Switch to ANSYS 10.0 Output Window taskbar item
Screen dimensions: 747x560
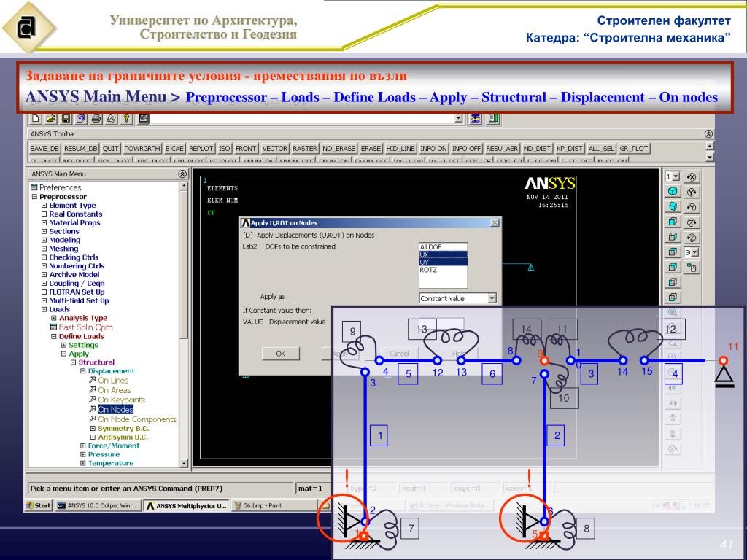coord(98,506)
